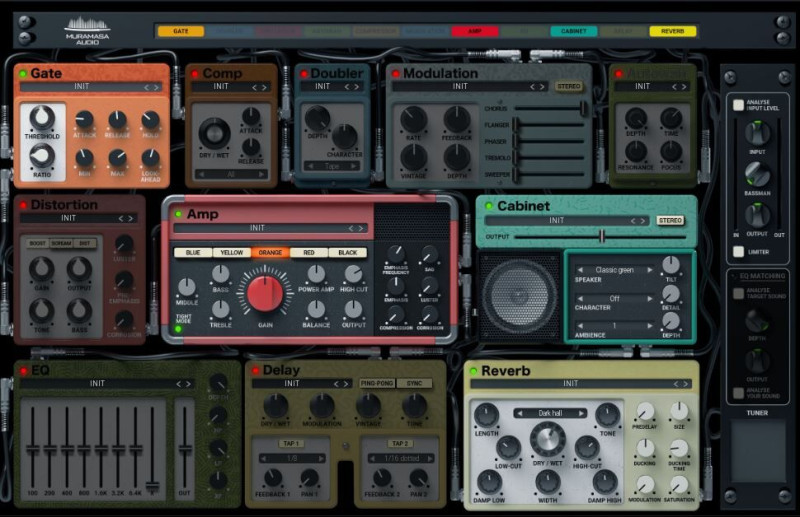
Task: Toggle the Limiter checkbox
Action: pyautogui.click(x=738, y=251)
